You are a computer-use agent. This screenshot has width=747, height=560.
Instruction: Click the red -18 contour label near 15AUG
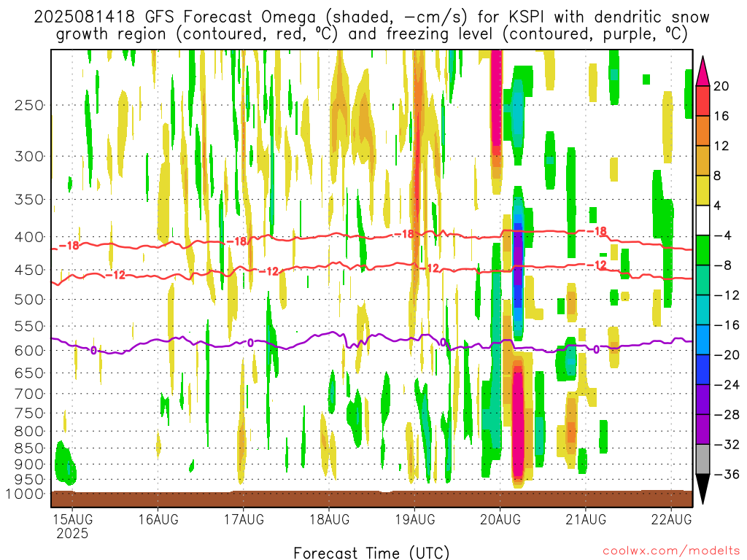(69, 246)
